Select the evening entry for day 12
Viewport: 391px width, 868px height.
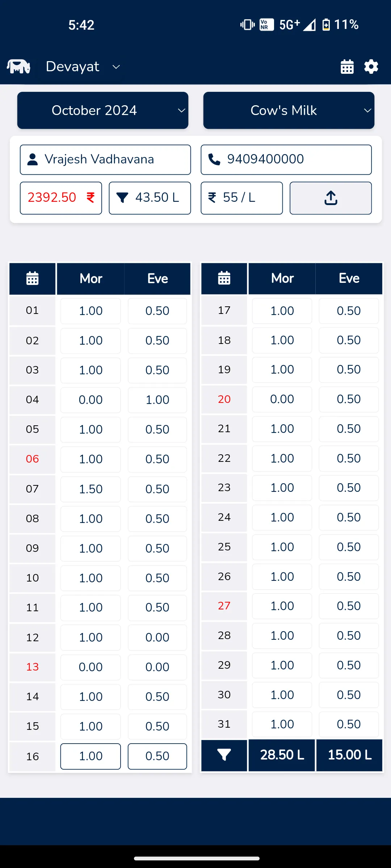click(157, 638)
